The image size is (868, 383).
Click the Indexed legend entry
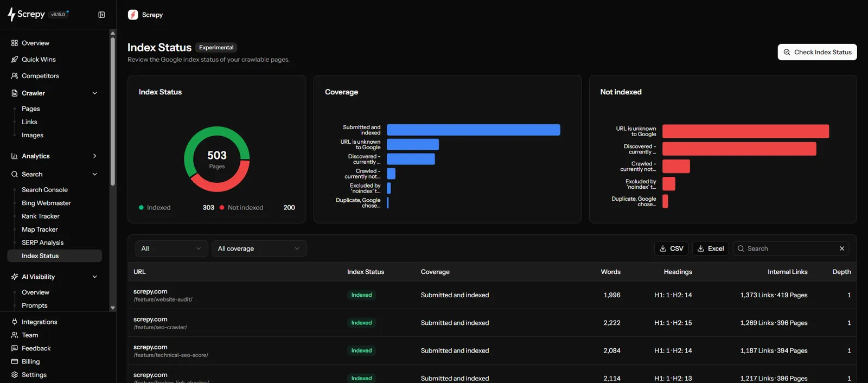click(x=155, y=208)
